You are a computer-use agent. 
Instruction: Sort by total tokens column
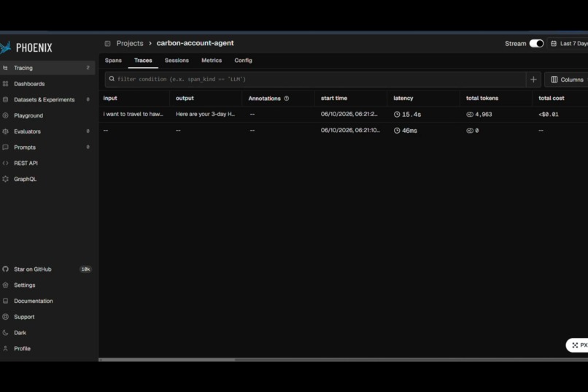(482, 99)
